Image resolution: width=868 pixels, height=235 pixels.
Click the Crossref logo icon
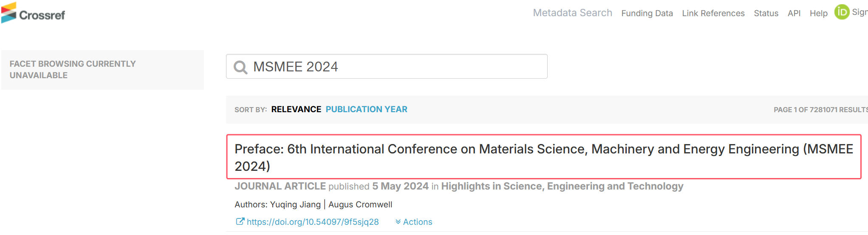(9, 13)
